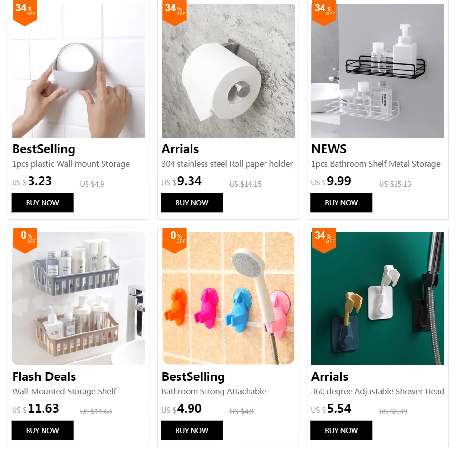The image size is (456, 476).
Task: Click the 34% off badge on soap holder
Action: coord(25,13)
